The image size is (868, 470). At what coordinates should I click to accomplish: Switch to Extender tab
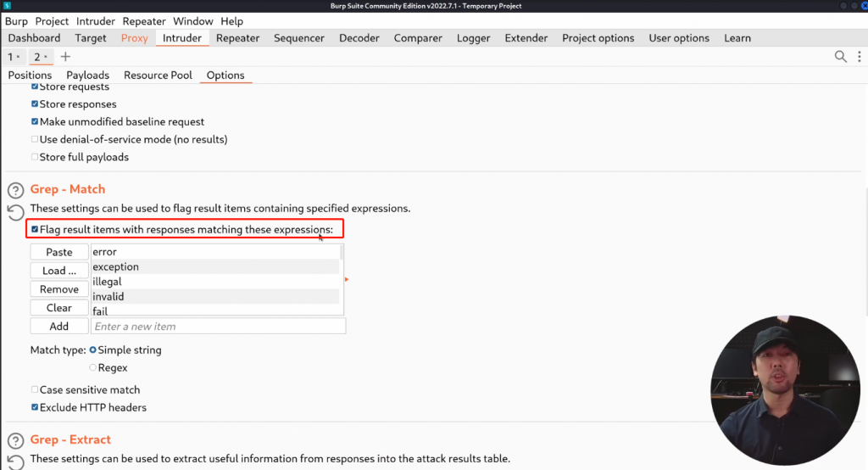click(526, 38)
